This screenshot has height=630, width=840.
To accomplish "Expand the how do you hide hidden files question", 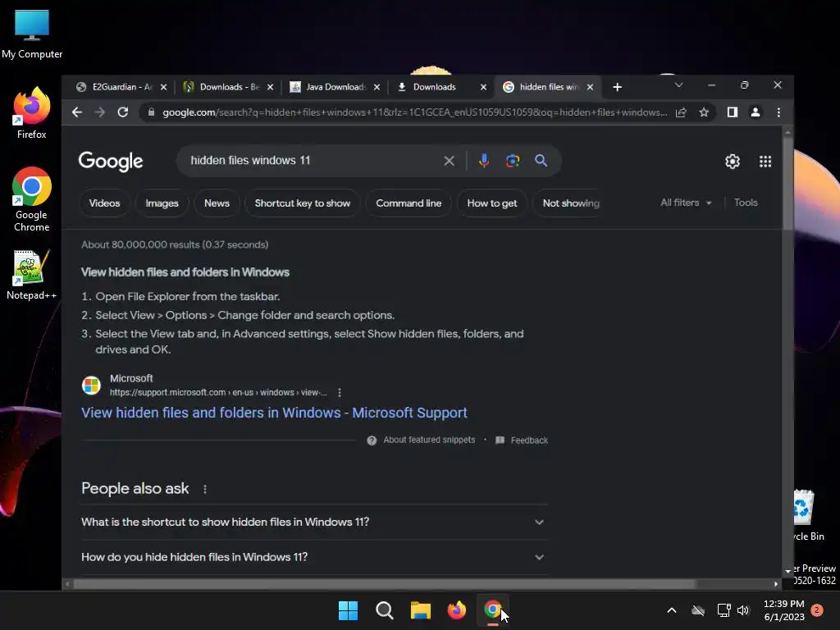I will [314, 557].
